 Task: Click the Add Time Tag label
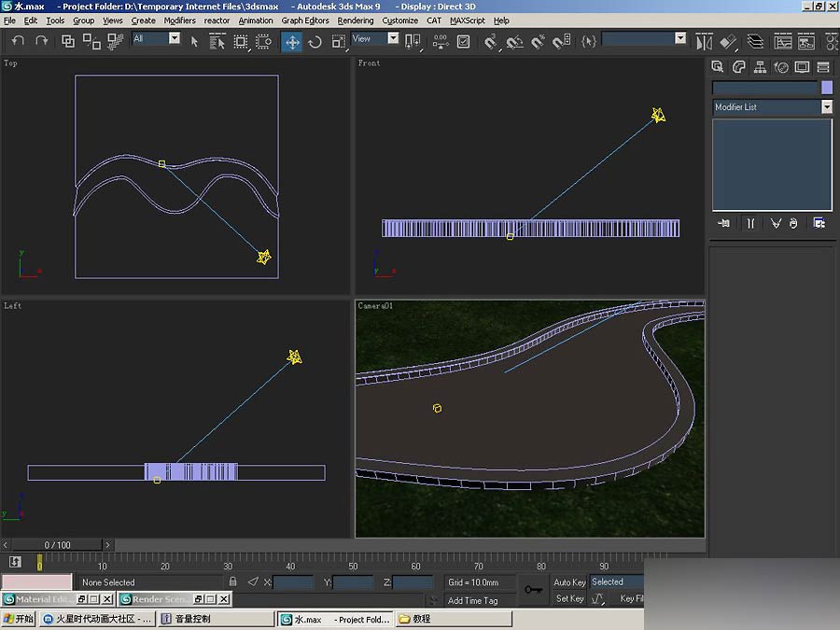[x=473, y=600]
